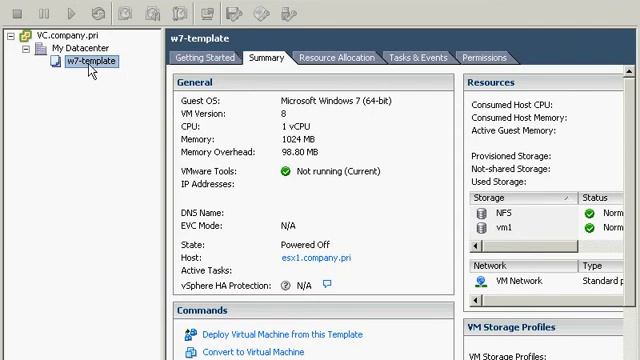Open the Resource Allocation tab

tap(337, 58)
